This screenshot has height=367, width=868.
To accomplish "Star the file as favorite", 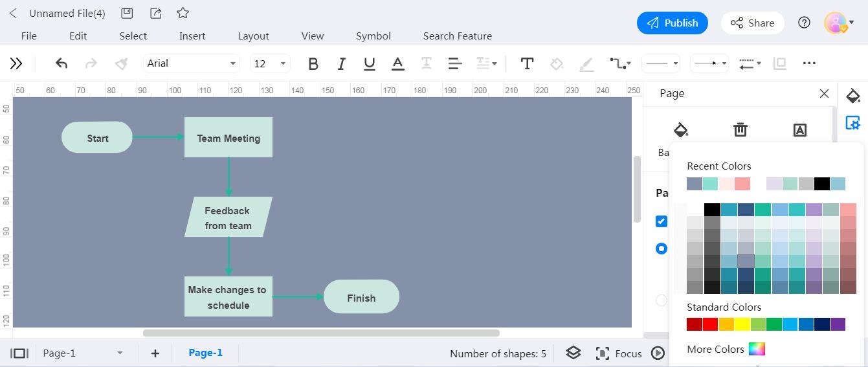I will coord(183,13).
